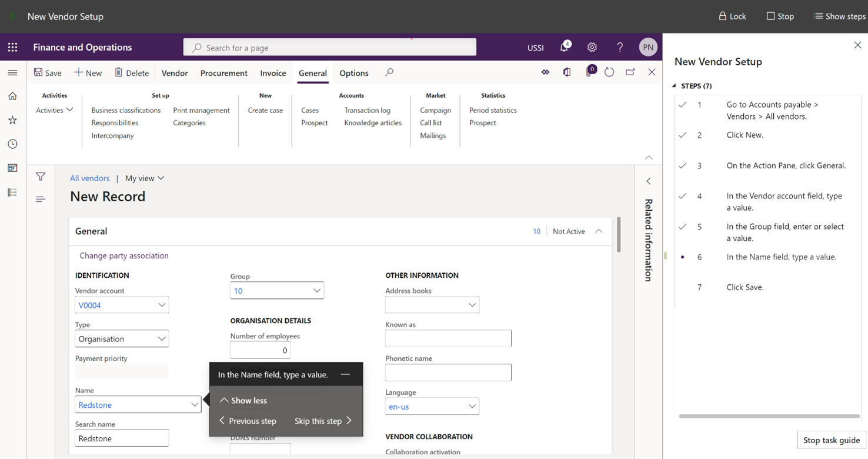
Task: Click Skip this step
Action: (x=323, y=421)
